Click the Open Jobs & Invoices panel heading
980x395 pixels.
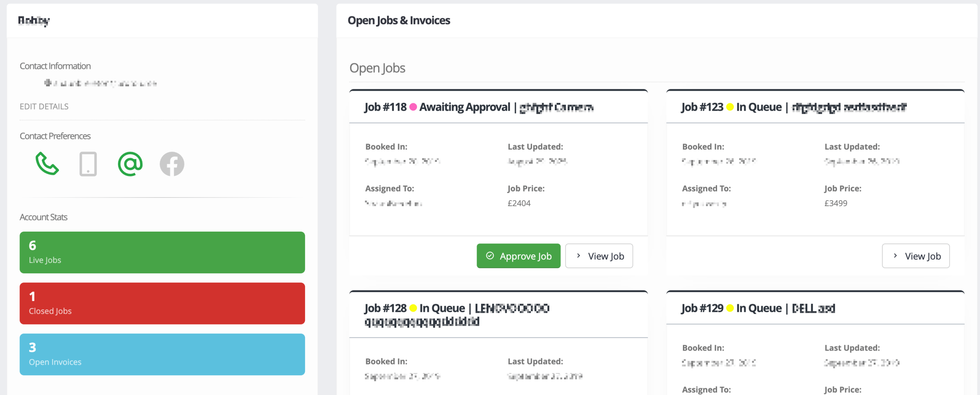point(399,20)
